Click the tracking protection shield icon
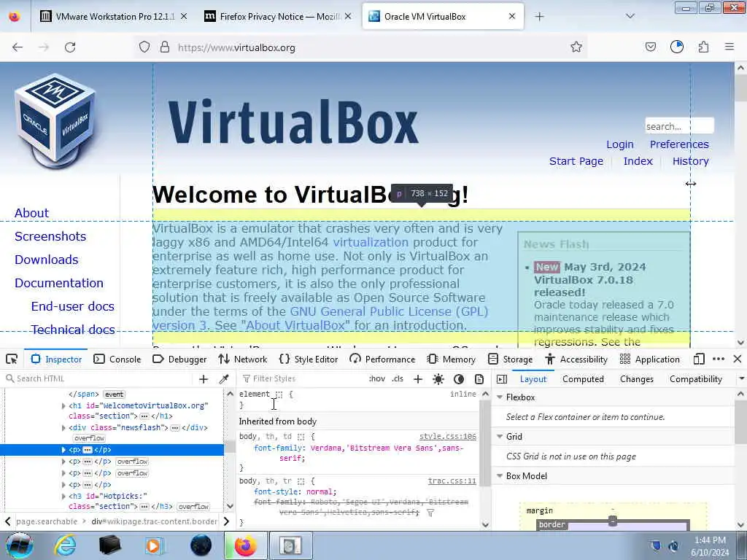This screenshot has width=747, height=560. click(x=144, y=47)
